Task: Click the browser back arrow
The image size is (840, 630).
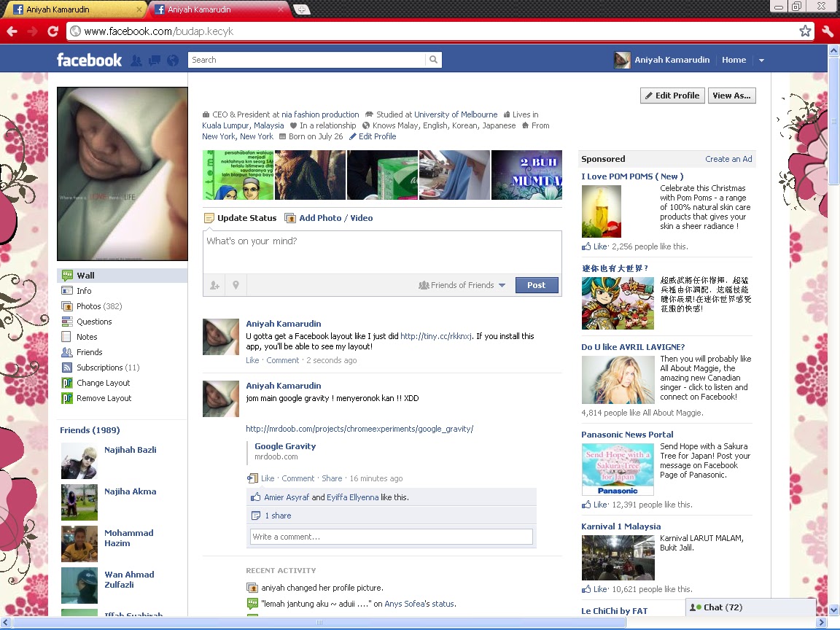Action: pos(12,31)
